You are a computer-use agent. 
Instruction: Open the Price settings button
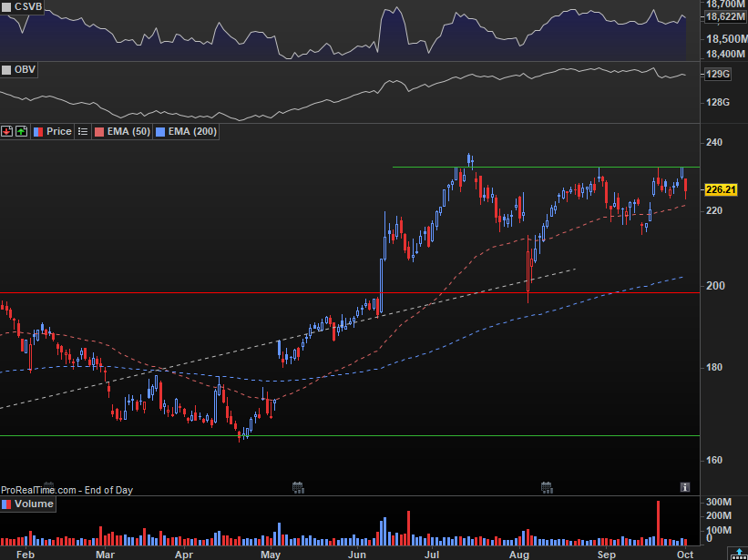pos(53,131)
